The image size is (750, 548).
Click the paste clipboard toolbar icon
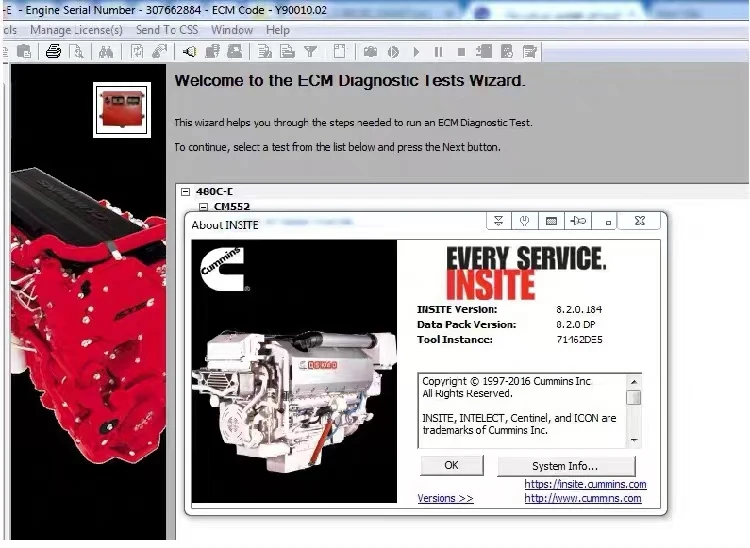pos(23,51)
